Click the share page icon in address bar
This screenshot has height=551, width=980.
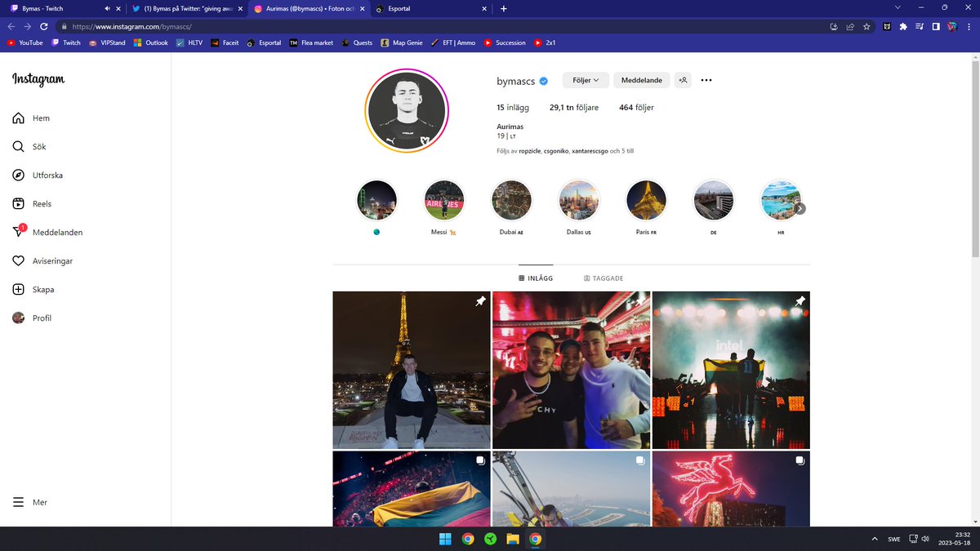tap(850, 26)
